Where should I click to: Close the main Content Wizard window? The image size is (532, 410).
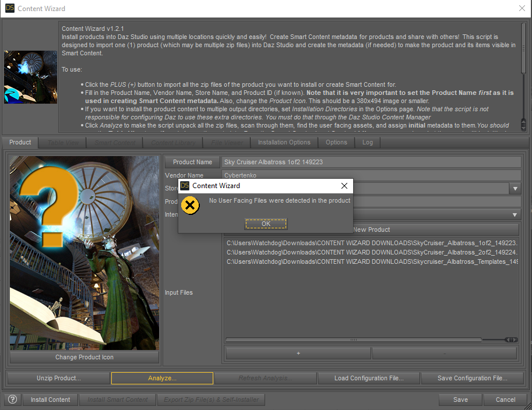[x=522, y=8]
